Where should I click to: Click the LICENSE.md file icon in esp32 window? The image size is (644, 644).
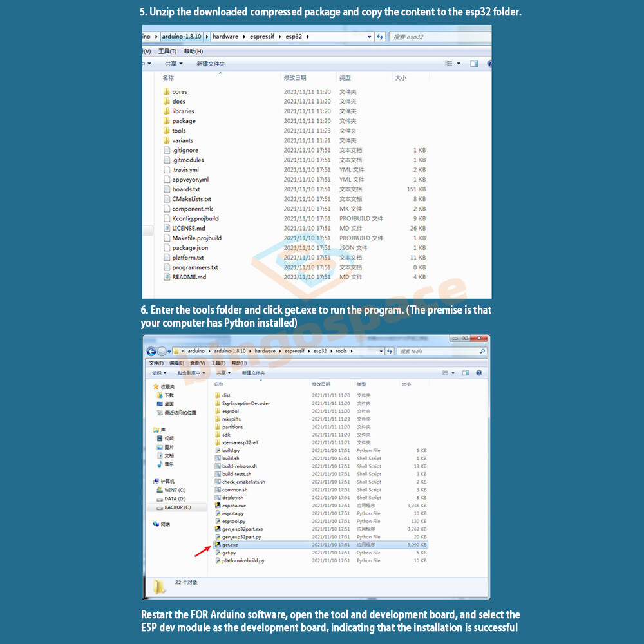point(166,228)
